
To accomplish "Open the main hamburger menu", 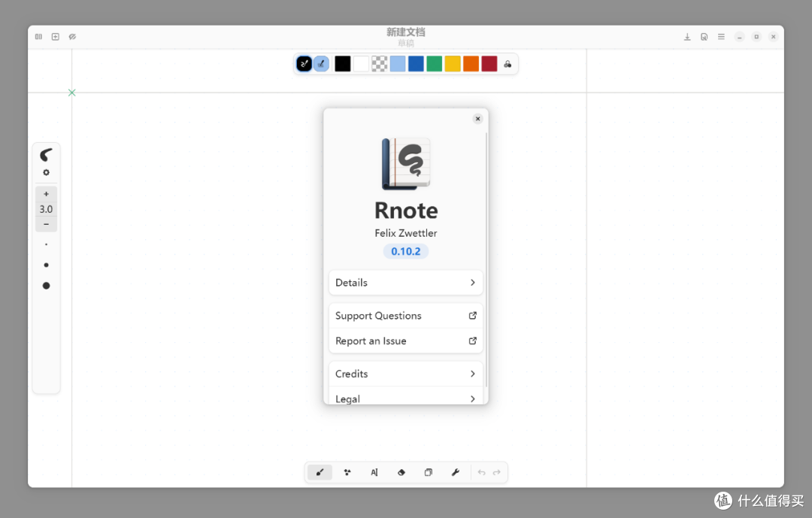I will point(721,37).
